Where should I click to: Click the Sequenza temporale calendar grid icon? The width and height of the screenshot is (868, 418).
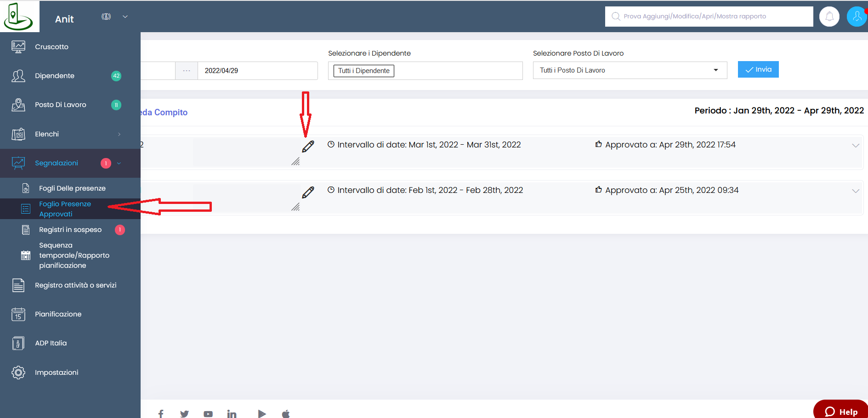[x=26, y=255]
